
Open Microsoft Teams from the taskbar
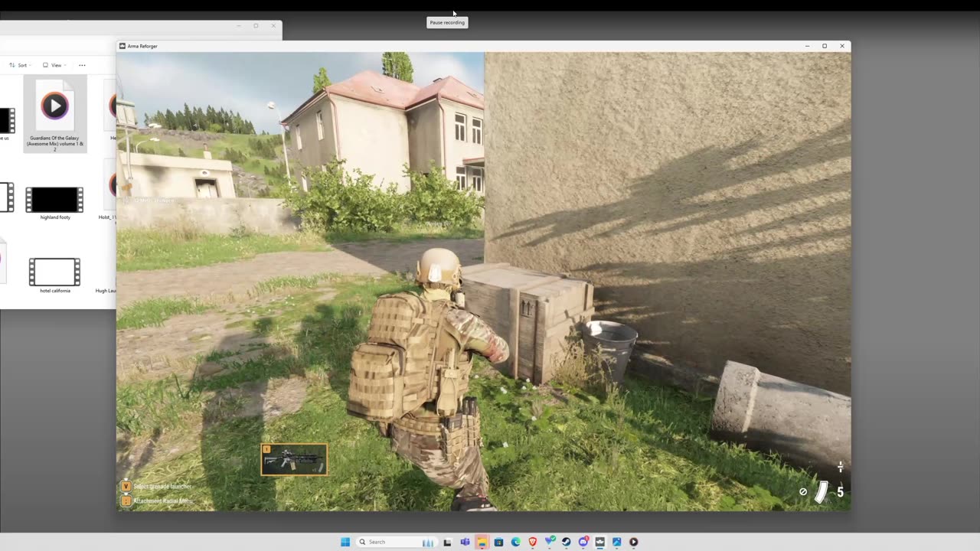coord(465,542)
